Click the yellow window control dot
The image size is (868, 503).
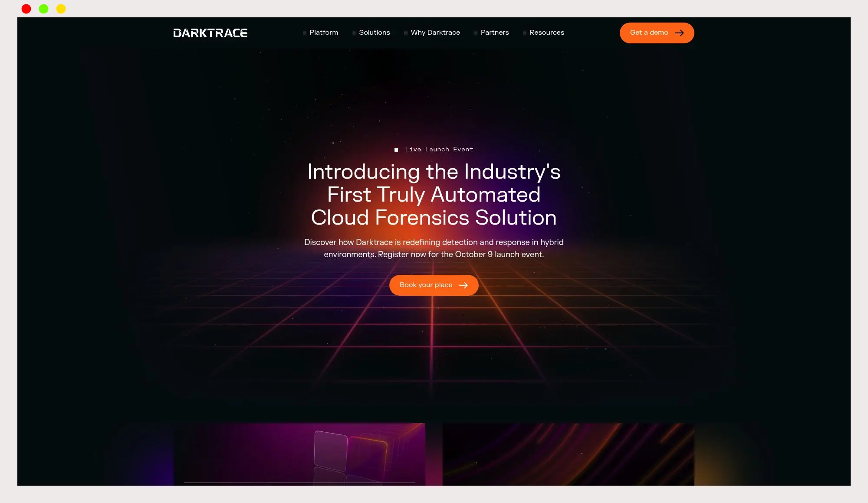pos(61,9)
